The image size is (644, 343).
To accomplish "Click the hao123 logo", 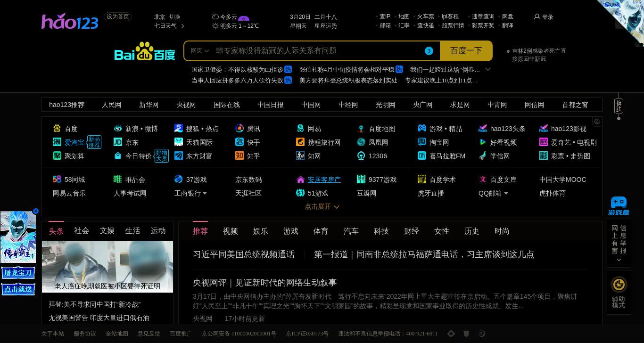I will point(70,21).
